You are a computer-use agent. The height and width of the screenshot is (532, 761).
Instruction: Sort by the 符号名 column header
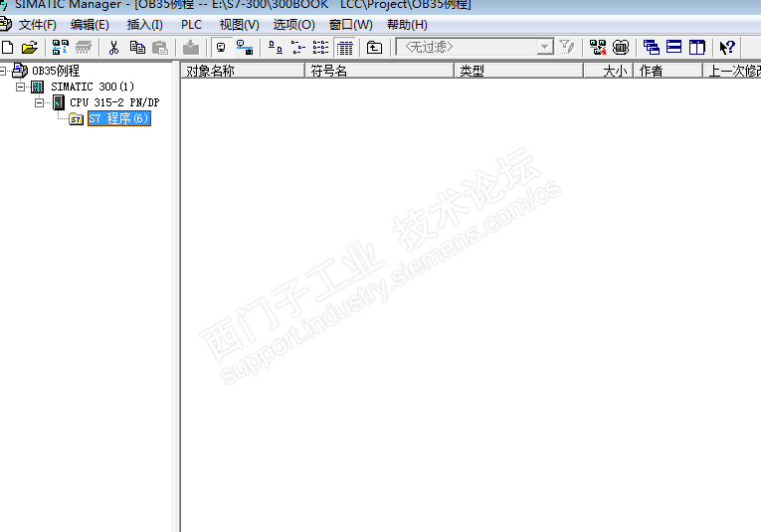click(379, 71)
